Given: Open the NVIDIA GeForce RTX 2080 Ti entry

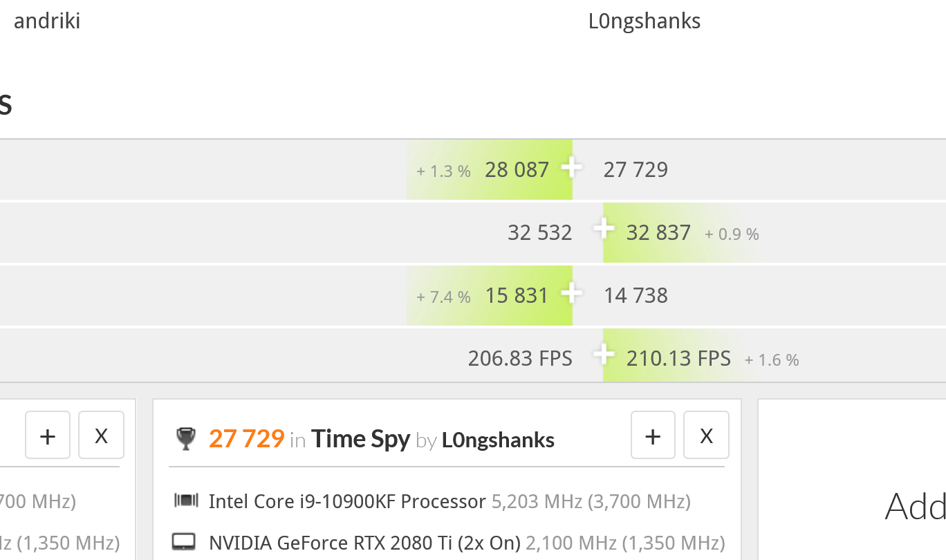Looking at the screenshot, I should tap(364, 543).
